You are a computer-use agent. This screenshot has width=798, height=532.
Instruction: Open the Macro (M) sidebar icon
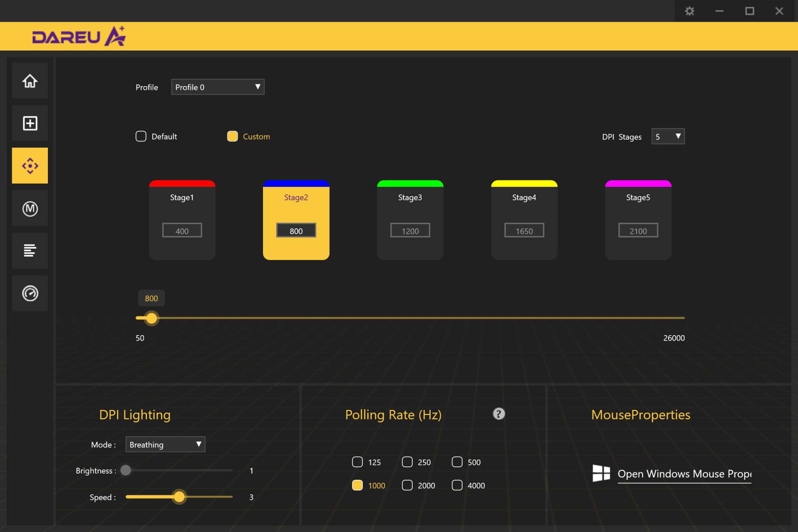click(x=30, y=209)
